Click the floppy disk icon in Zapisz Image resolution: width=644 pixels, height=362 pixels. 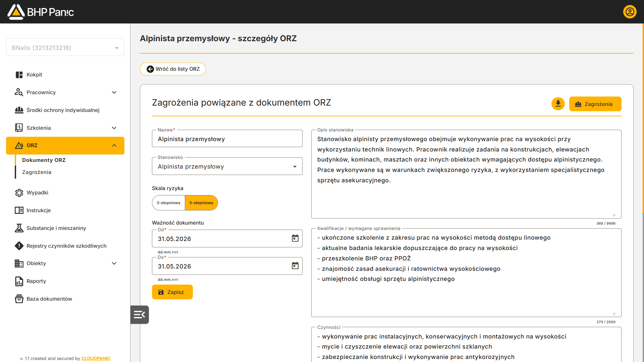(161, 292)
